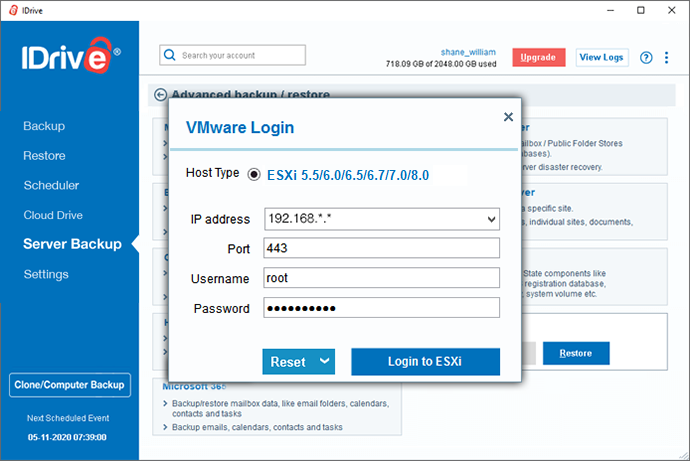Maximize the IDrive window

(x=641, y=10)
